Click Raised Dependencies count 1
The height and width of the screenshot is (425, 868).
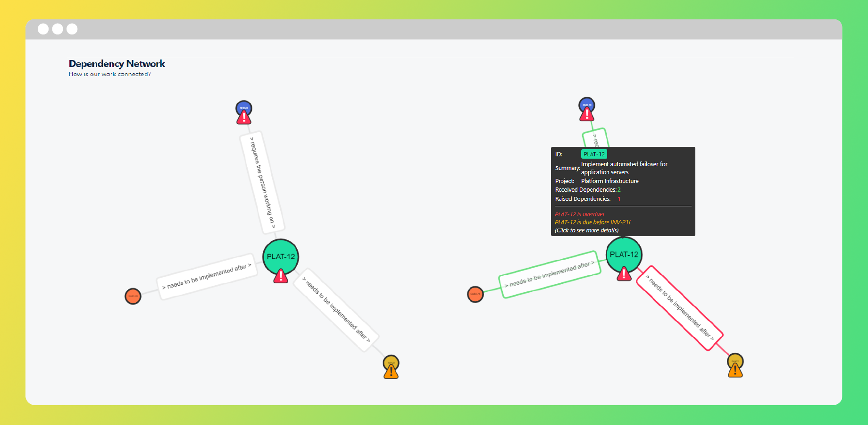(619, 199)
